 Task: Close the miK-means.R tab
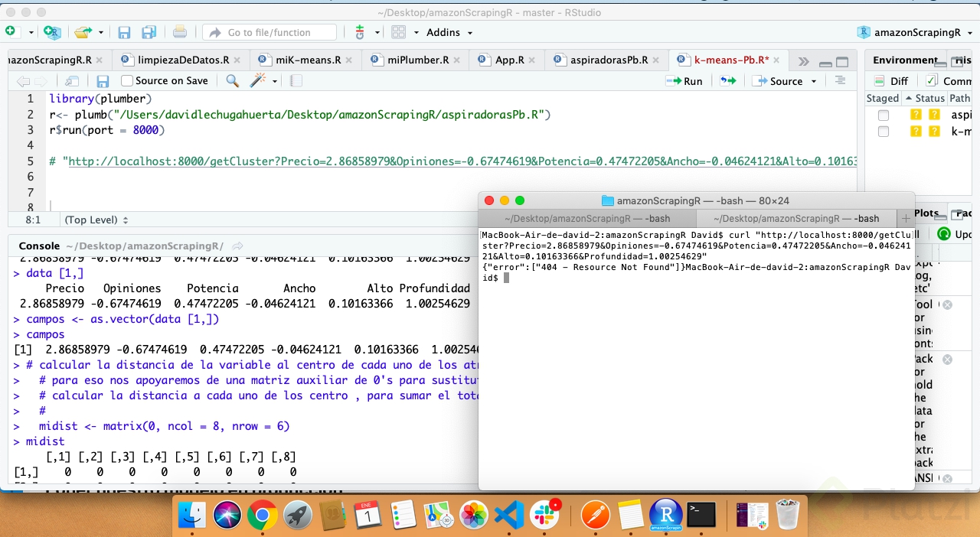349,60
